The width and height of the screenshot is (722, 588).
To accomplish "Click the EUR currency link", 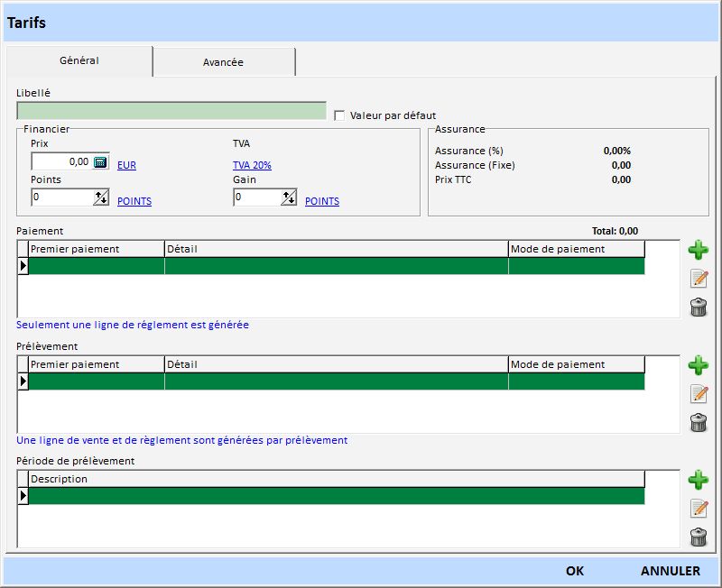I will pyautogui.click(x=126, y=165).
